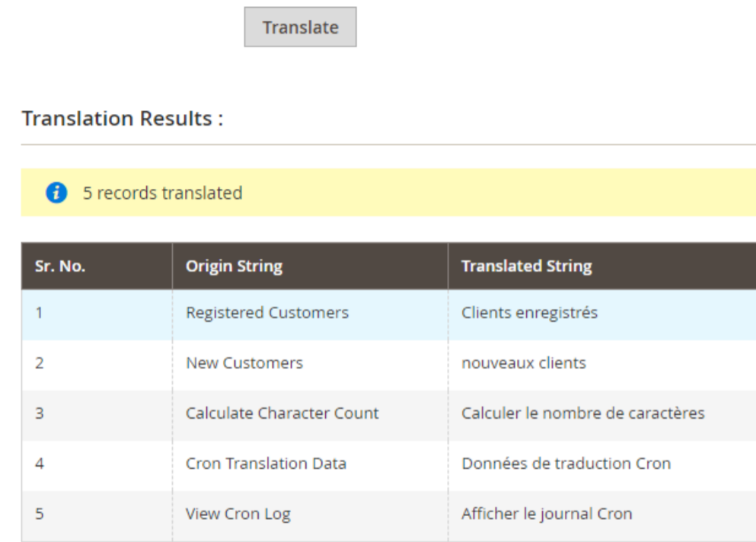Select the 'Registered Customers' origin cell

[x=267, y=313]
